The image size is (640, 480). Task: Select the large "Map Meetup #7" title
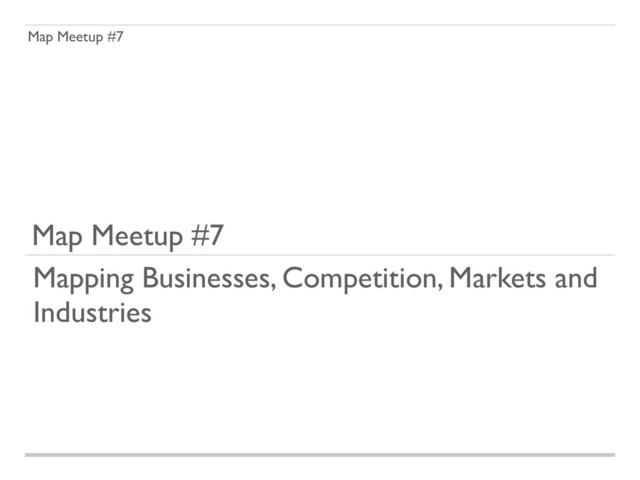coord(128,236)
